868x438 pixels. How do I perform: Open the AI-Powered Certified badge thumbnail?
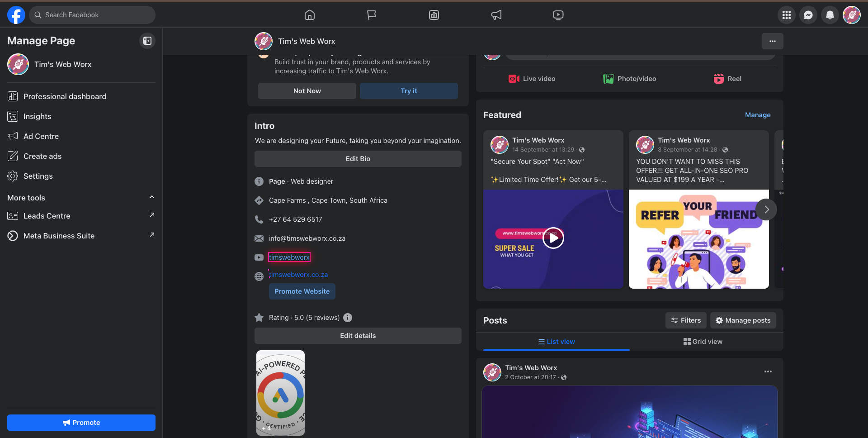coord(280,393)
